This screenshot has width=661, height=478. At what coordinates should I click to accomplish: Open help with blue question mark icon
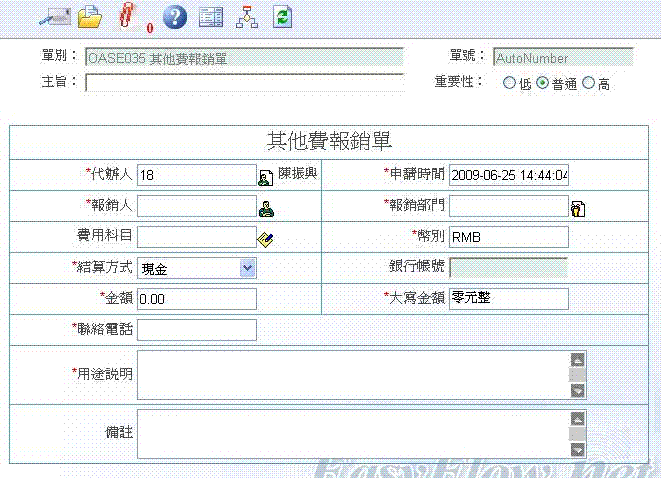tap(174, 16)
